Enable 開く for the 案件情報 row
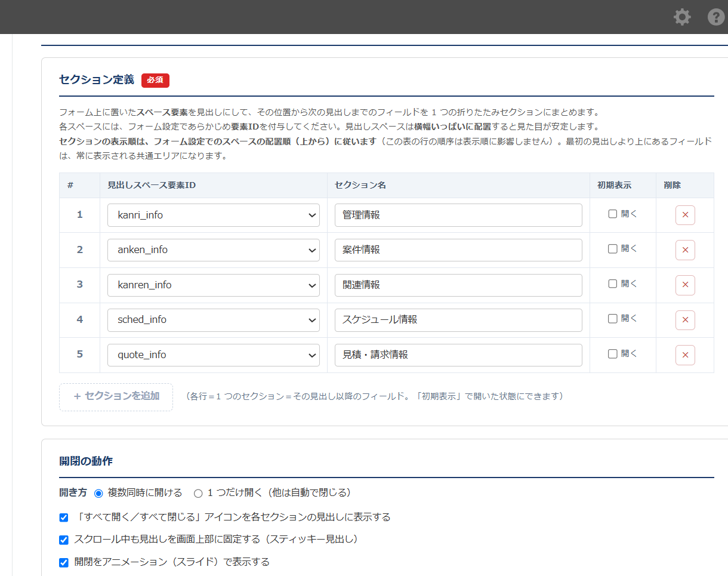Viewport: 728px width, 576px height. [x=612, y=249]
